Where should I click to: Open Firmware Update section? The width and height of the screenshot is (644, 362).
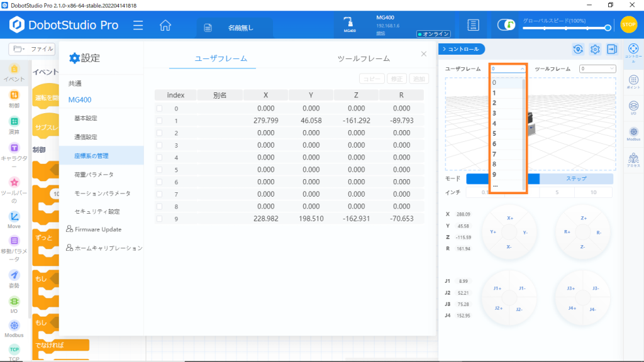coord(98,229)
